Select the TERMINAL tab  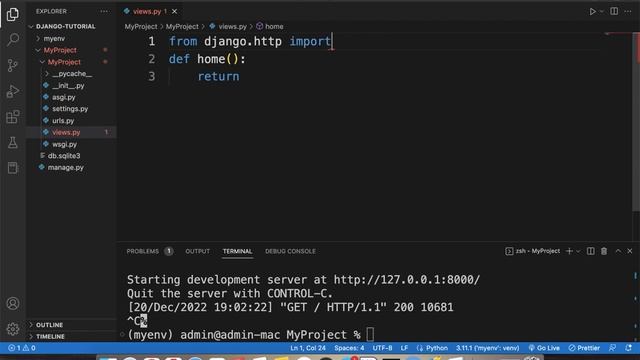click(237, 251)
